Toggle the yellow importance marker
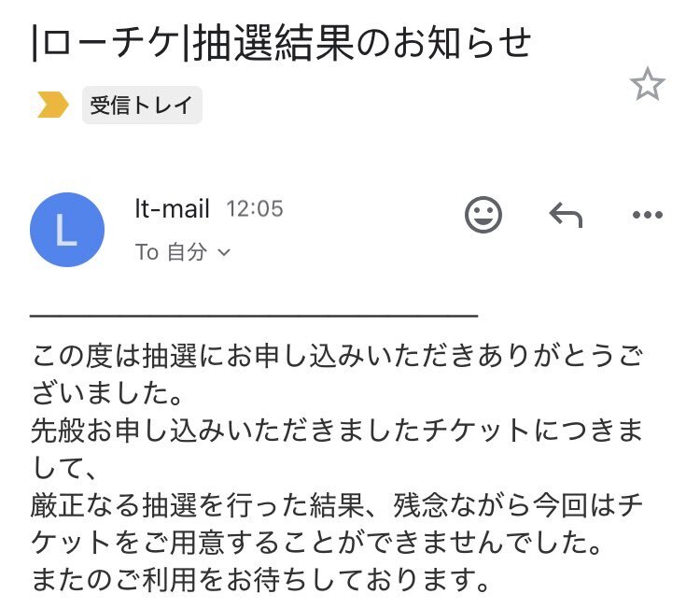 tap(52, 106)
